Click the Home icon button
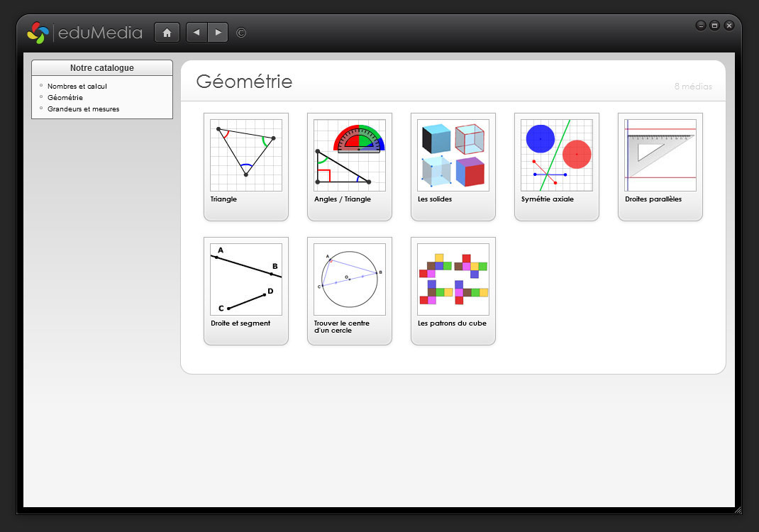This screenshot has height=532, width=759. pos(167,33)
